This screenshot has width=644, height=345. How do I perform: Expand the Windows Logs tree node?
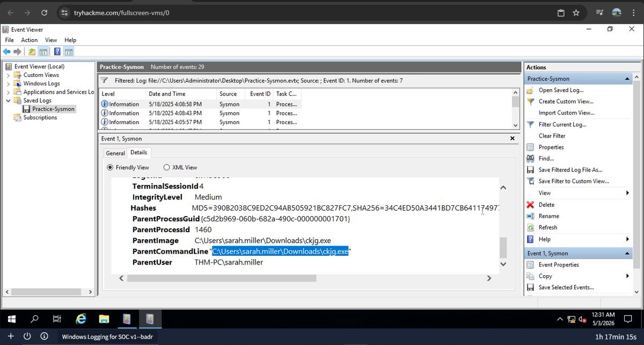(x=8, y=84)
